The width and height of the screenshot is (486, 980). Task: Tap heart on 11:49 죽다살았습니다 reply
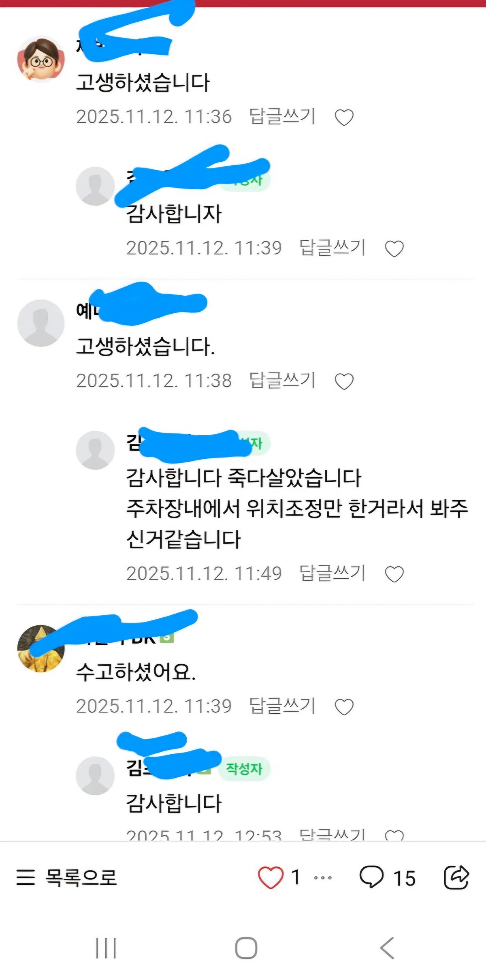click(394, 574)
